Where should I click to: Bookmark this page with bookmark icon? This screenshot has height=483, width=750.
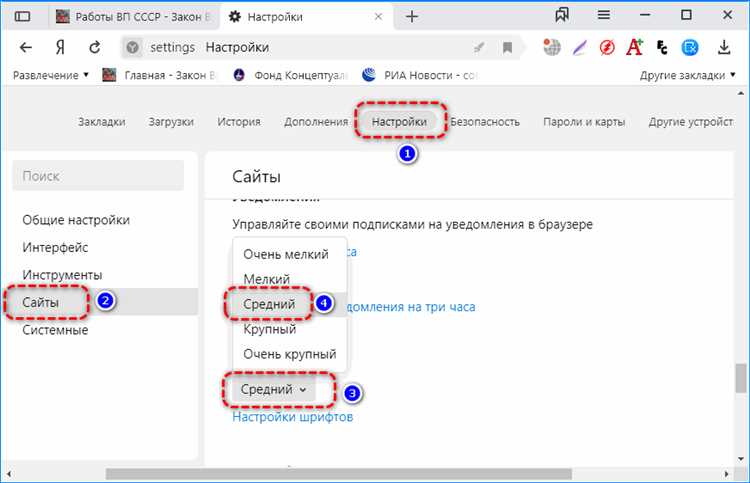[507, 47]
